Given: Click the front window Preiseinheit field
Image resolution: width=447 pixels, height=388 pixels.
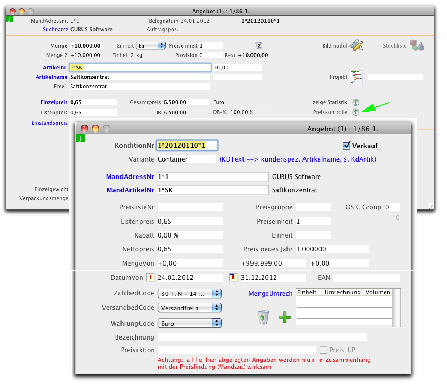Looking at the screenshot, I should pos(313,221).
